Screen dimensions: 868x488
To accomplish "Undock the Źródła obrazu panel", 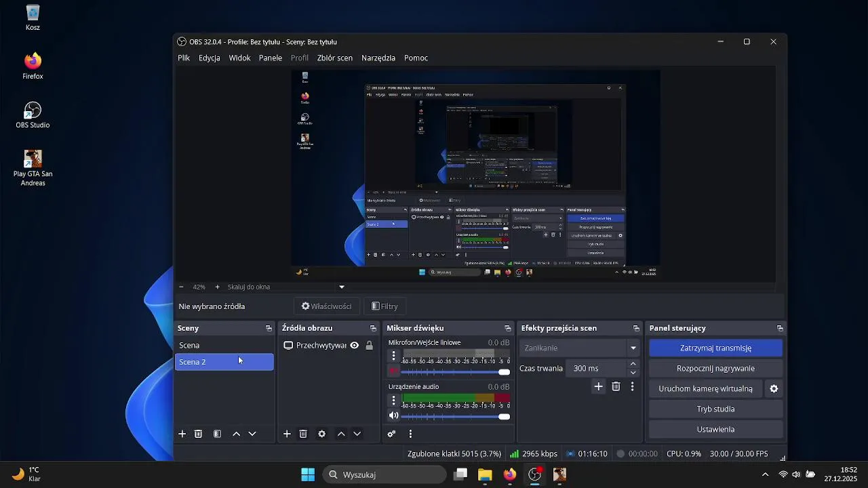I will [373, 328].
